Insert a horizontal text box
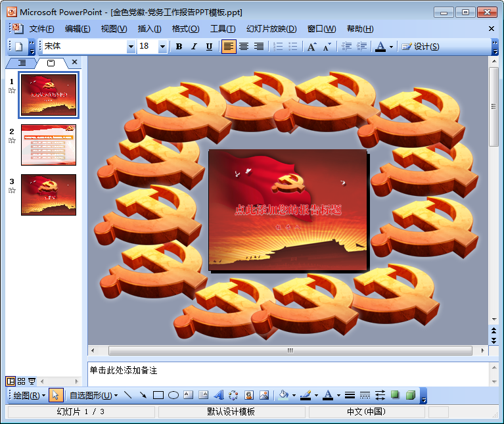Viewport: 504px width, 424px height. pos(189,395)
